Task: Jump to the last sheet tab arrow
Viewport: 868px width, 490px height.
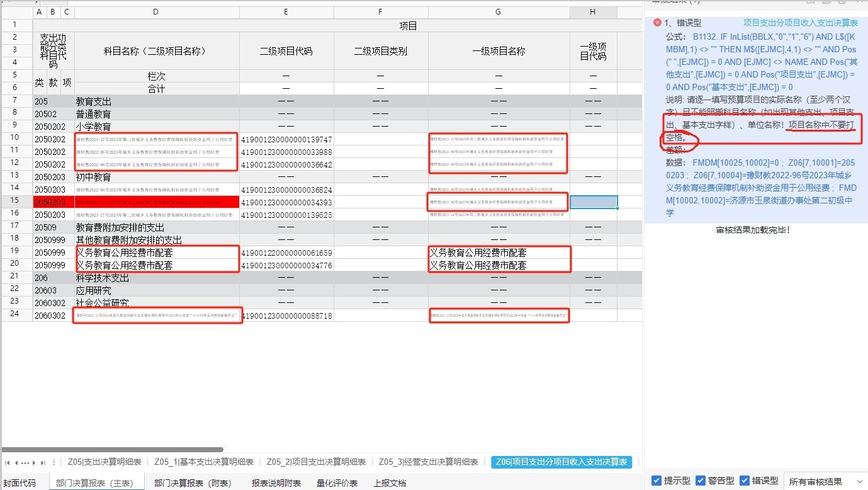Action: tap(43, 462)
